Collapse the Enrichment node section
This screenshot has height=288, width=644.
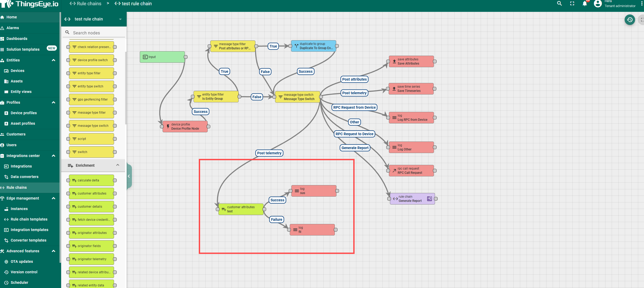pyautogui.click(x=117, y=165)
